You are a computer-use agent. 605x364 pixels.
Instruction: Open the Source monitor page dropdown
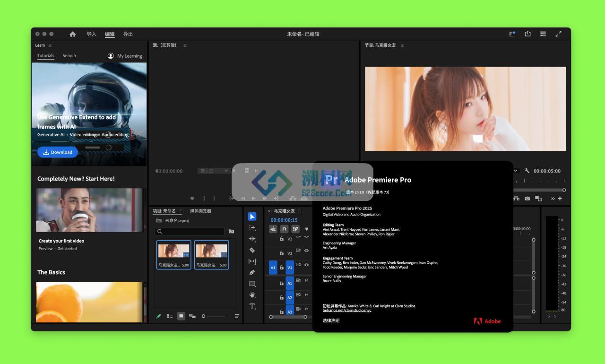tap(214, 171)
